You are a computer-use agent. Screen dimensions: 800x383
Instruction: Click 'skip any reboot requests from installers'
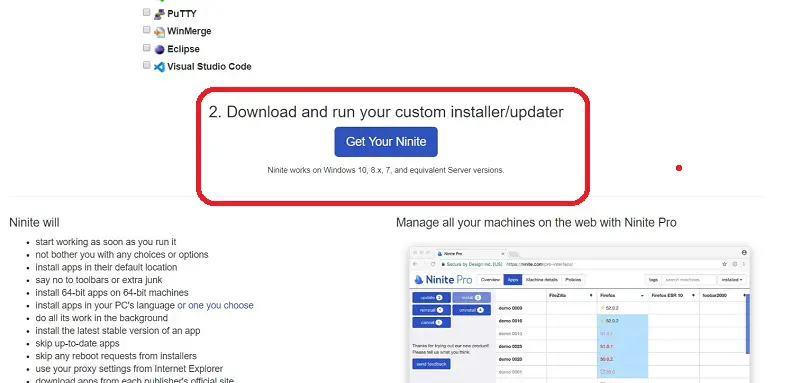point(116,356)
